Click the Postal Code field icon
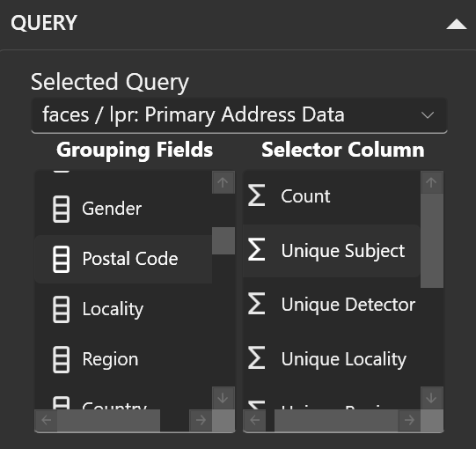Image resolution: width=476 pixels, height=449 pixels. (61, 259)
